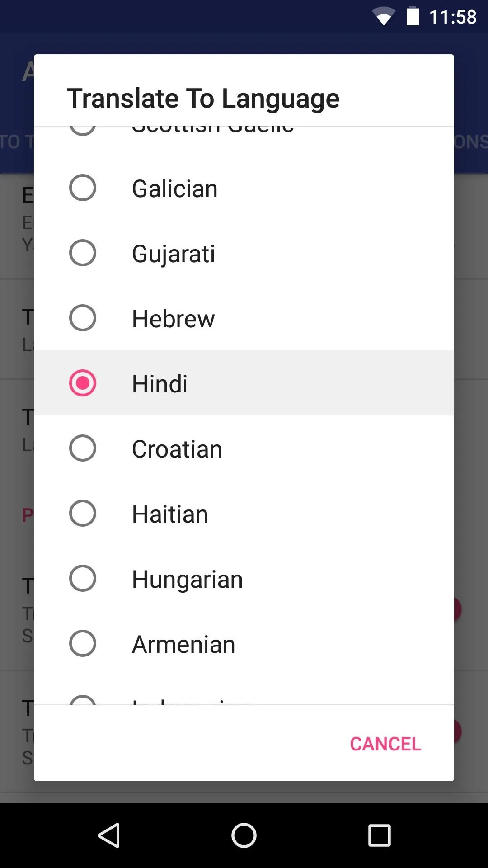Viewport: 488px width, 868px height.
Task: Tap the partially visible Scottish Gaelic option
Action: (213, 131)
